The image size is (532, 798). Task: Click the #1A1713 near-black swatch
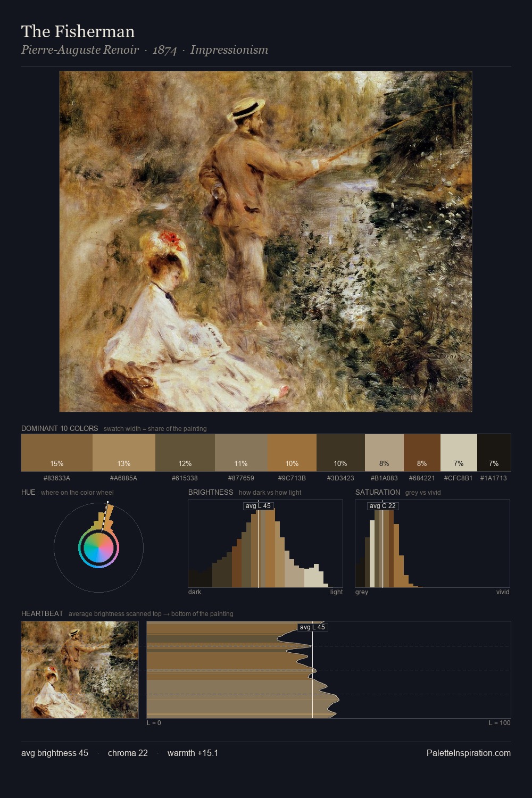point(494,453)
